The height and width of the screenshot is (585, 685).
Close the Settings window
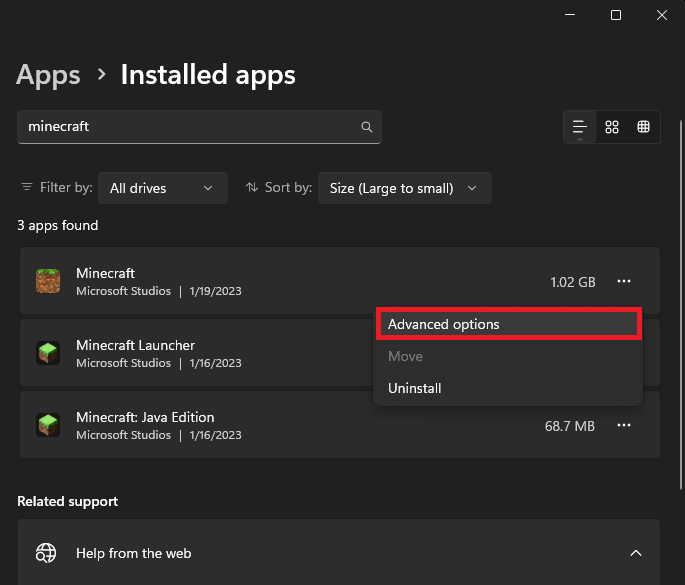(662, 15)
